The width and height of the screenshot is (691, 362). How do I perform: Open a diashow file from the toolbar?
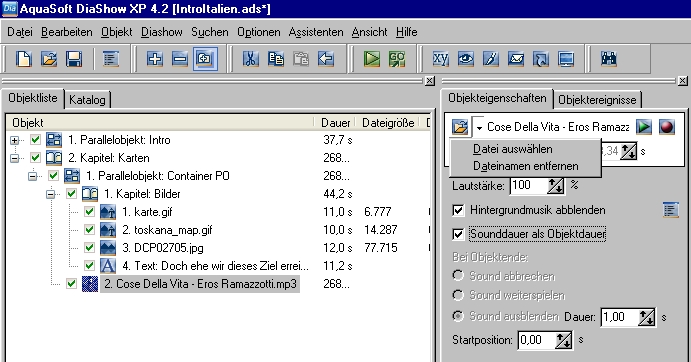[48, 59]
